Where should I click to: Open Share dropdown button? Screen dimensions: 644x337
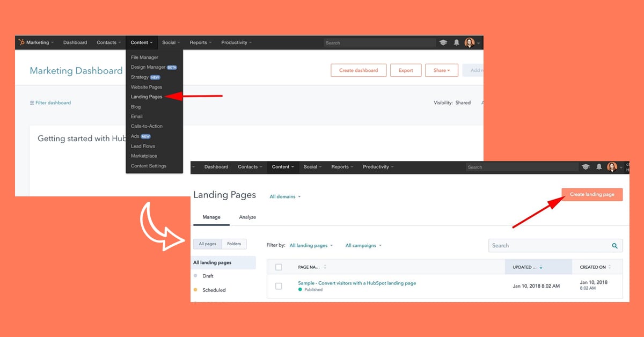(442, 70)
